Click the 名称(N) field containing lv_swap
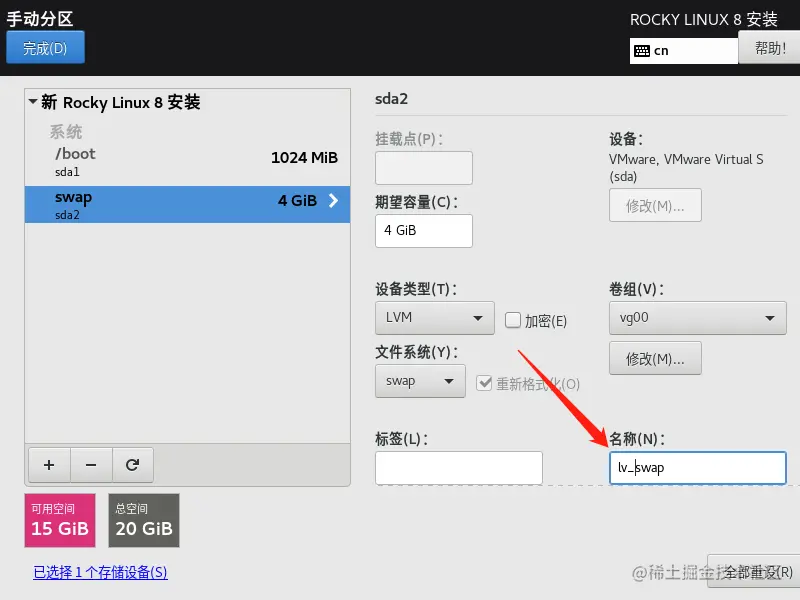800x600 pixels. (x=697, y=467)
